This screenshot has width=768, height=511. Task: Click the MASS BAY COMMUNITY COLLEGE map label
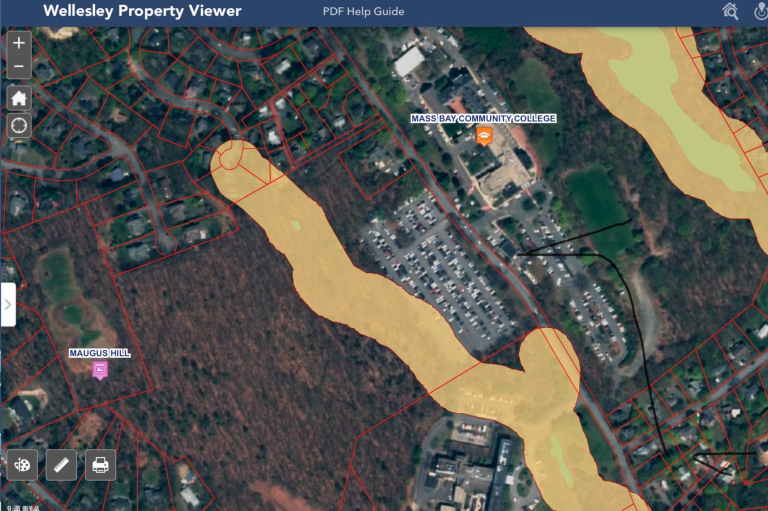(x=483, y=119)
